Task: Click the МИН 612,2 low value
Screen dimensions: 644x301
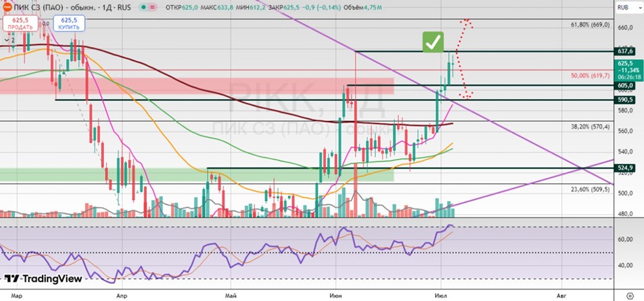Action: tap(250, 7)
